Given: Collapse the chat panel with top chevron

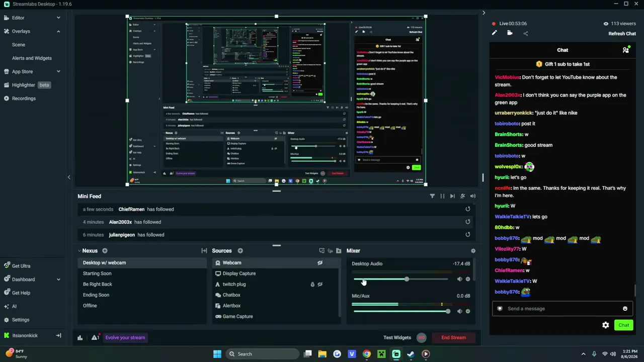Looking at the screenshot, I should (x=484, y=13).
